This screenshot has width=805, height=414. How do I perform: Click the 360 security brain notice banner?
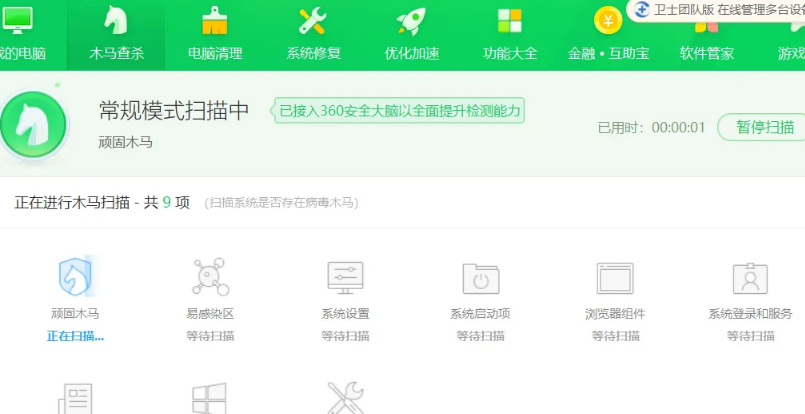399,111
